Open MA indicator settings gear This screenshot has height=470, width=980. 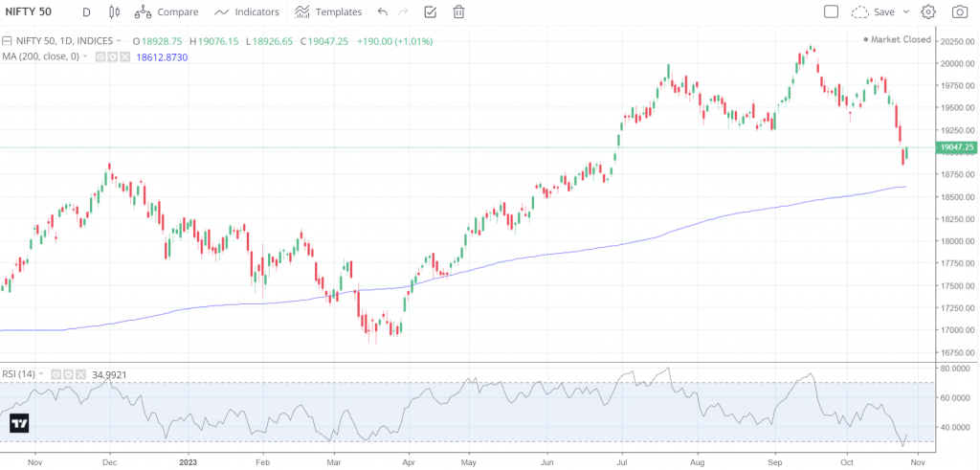(113, 56)
